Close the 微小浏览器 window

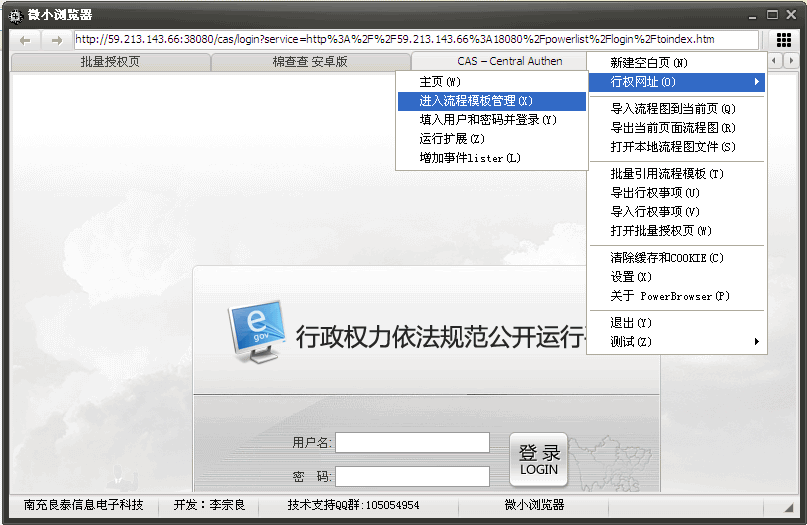coord(791,15)
